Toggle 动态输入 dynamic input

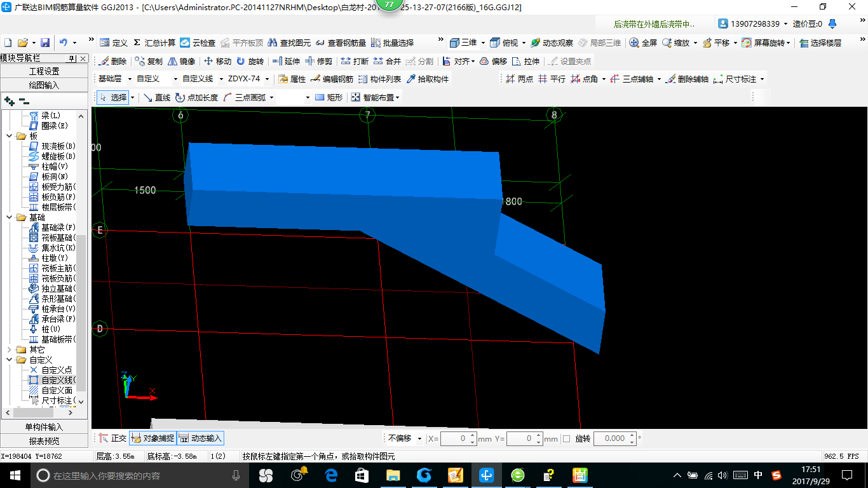(x=200, y=438)
